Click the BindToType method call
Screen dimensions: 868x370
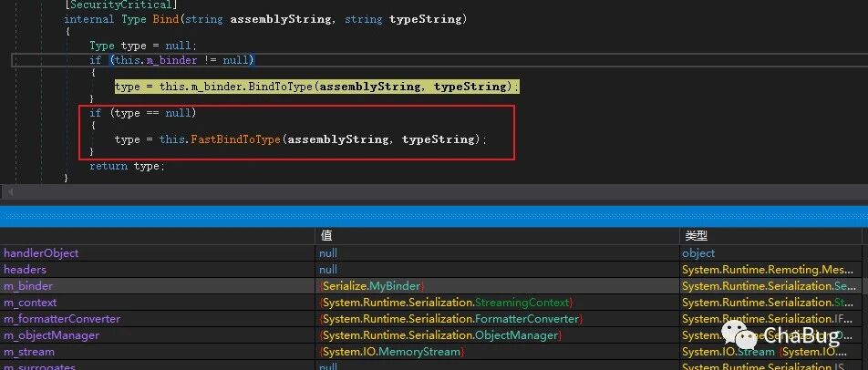(x=280, y=87)
